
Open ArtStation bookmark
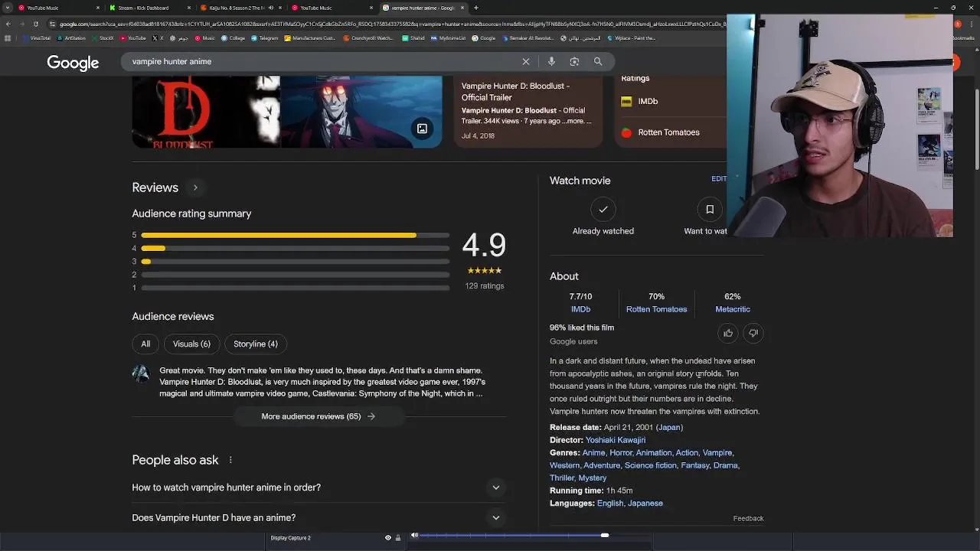(x=72, y=37)
